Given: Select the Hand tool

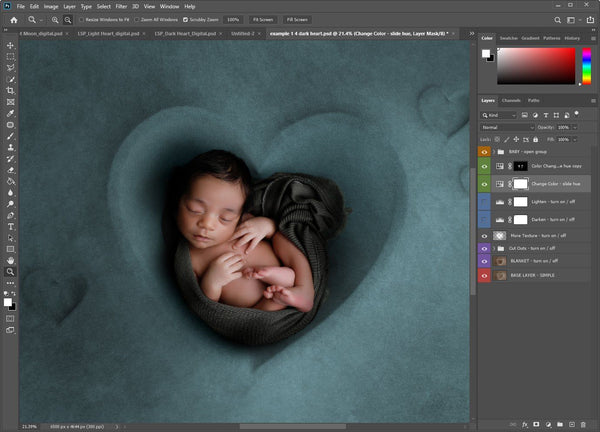Looking at the screenshot, I should click(10, 260).
